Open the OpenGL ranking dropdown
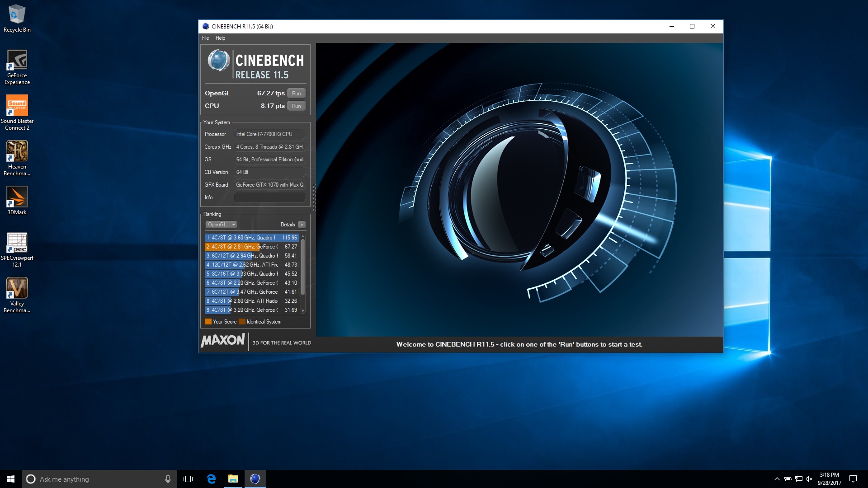The image size is (868, 488). (221, 225)
